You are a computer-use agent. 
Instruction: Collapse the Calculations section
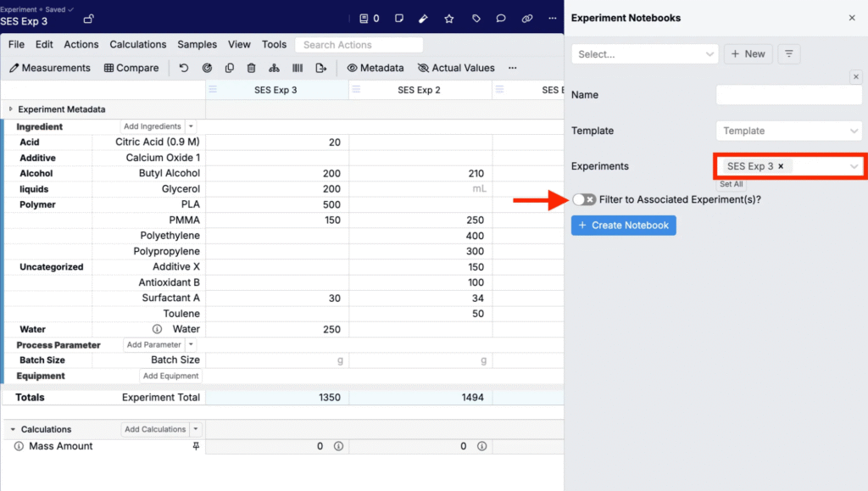click(13, 429)
